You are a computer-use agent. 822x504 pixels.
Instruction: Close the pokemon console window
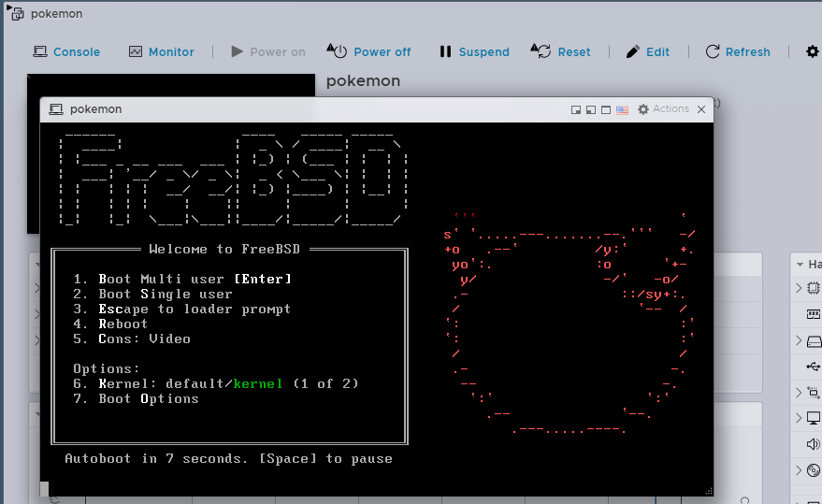(701, 109)
